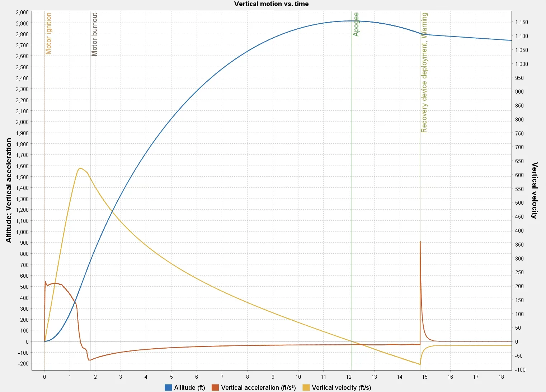Click the 600 tick on right axis
Image resolution: width=546 pixels, height=392 pixels.
(x=519, y=175)
